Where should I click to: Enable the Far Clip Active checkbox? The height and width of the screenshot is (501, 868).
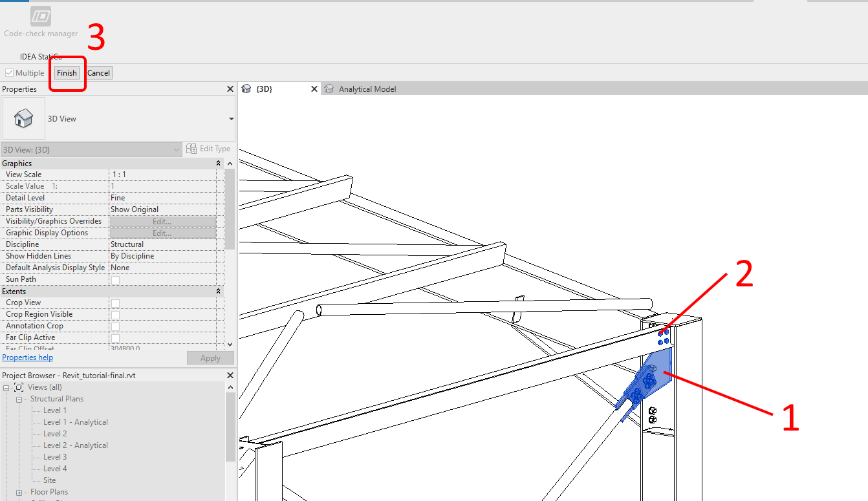coord(115,338)
